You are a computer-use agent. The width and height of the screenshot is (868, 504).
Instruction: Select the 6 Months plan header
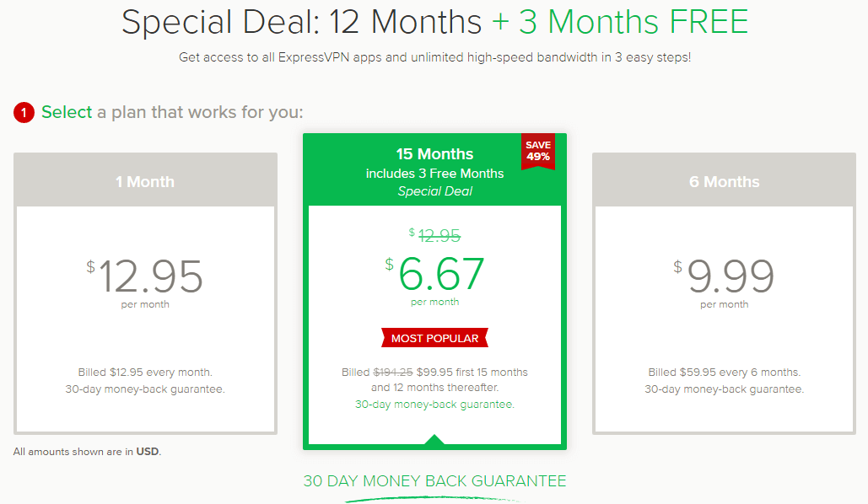(x=724, y=181)
